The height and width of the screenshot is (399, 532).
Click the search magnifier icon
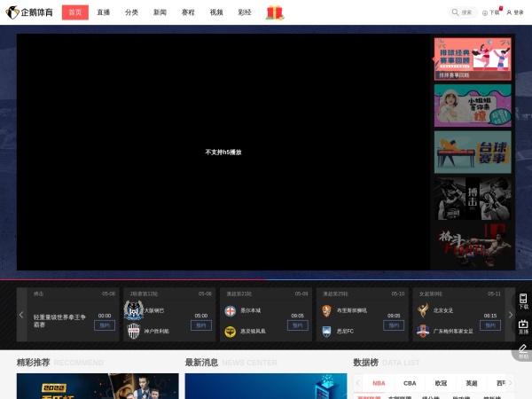point(455,12)
